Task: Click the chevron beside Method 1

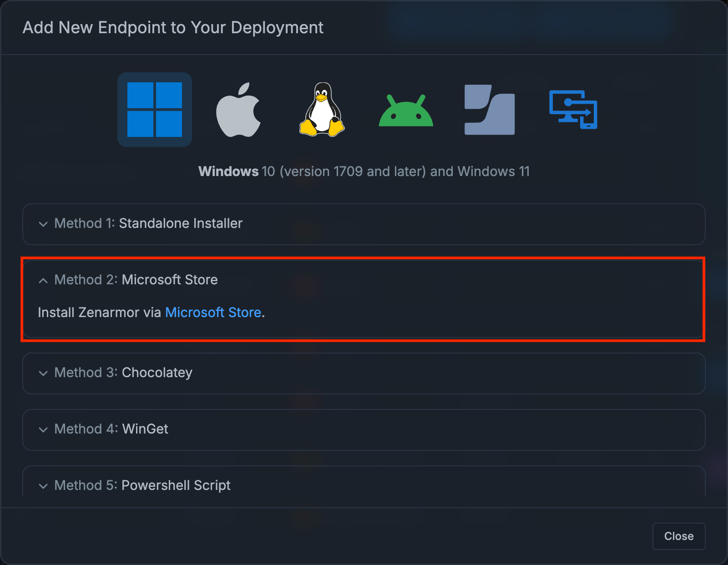Action: [x=43, y=224]
